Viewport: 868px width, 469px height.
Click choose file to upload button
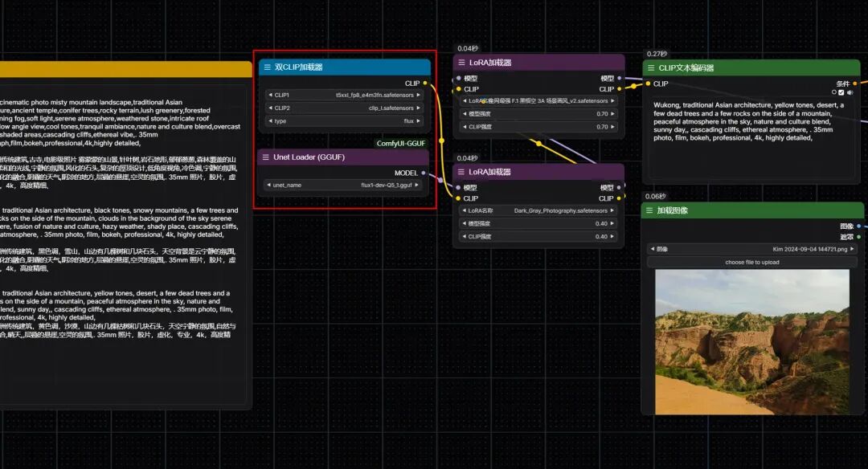(752, 262)
